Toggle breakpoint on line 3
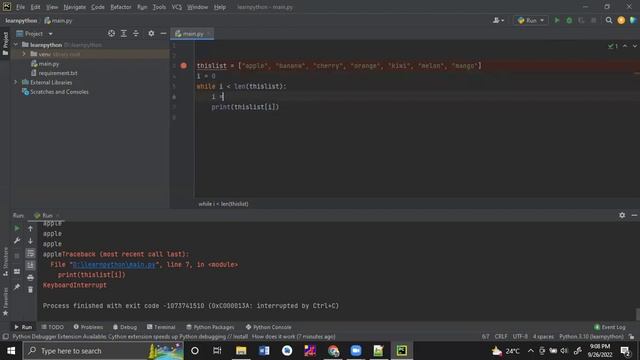The height and width of the screenshot is (360, 640). (184, 65)
